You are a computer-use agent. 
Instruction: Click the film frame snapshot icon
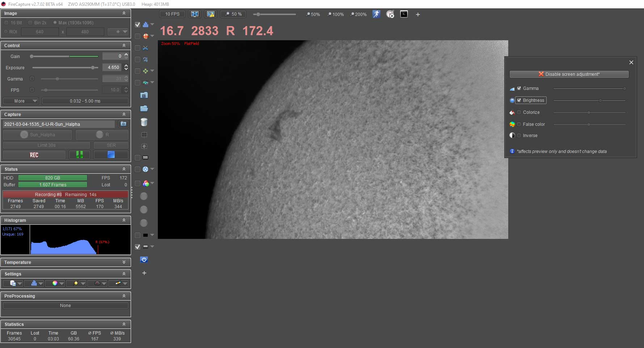pyautogui.click(x=144, y=95)
